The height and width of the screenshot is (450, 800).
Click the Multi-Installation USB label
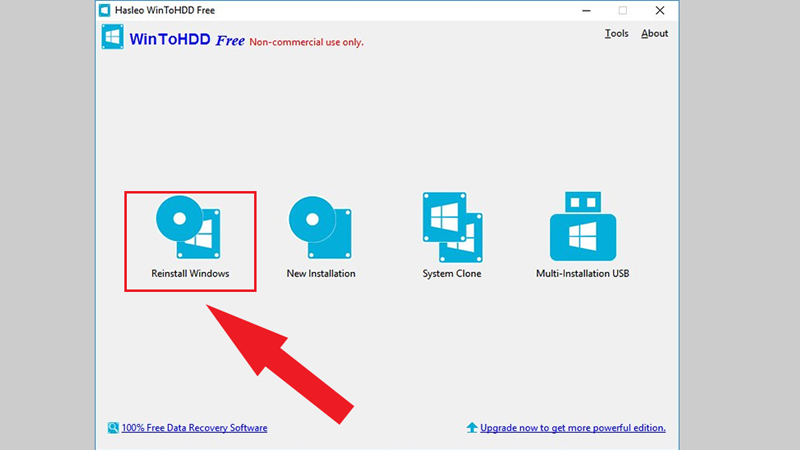click(582, 273)
